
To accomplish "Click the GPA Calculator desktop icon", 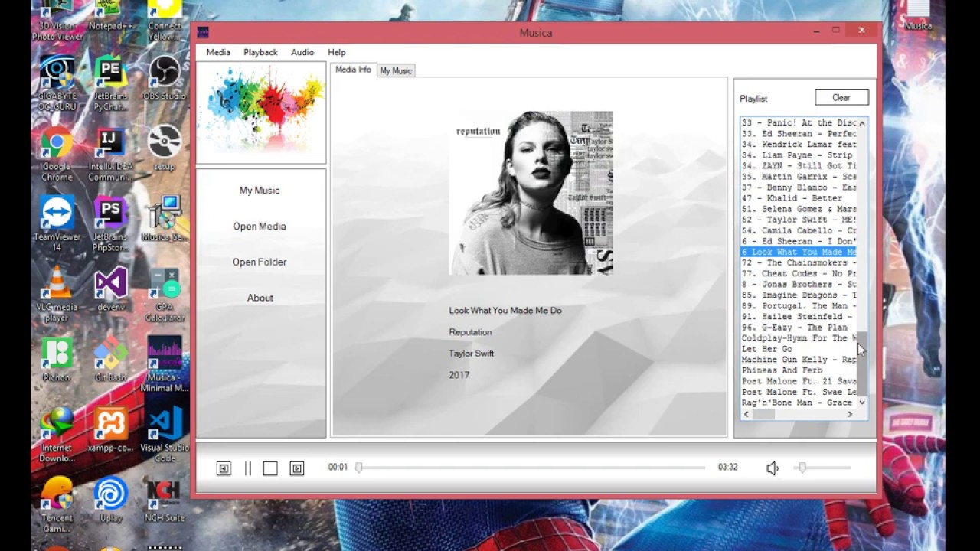I will [164, 295].
